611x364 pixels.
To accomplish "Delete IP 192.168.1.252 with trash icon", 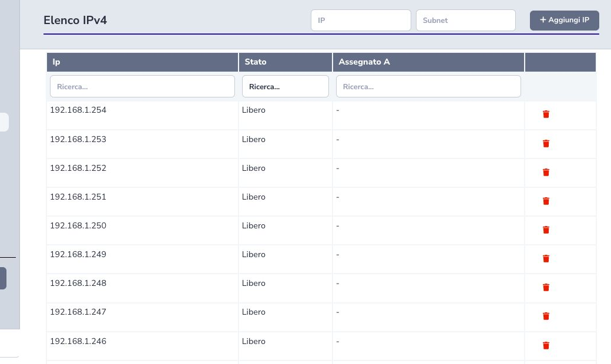I will coord(546,172).
